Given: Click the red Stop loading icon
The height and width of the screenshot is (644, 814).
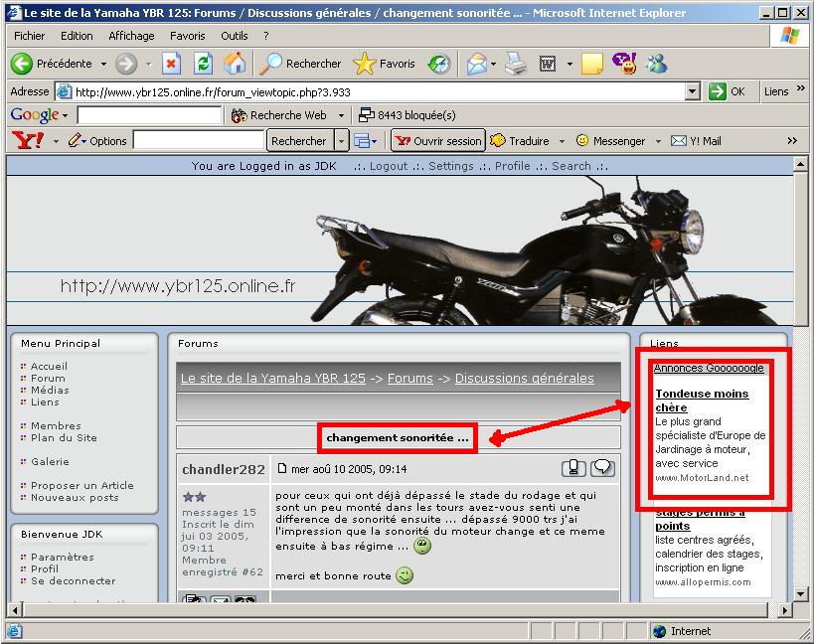Looking at the screenshot, I should tap(171, 64).
